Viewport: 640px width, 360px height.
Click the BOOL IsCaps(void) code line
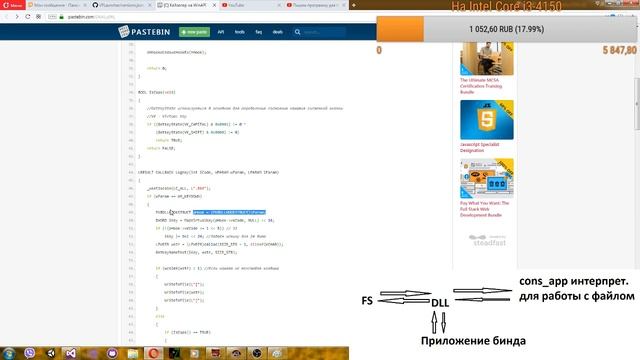pos(157,92)
